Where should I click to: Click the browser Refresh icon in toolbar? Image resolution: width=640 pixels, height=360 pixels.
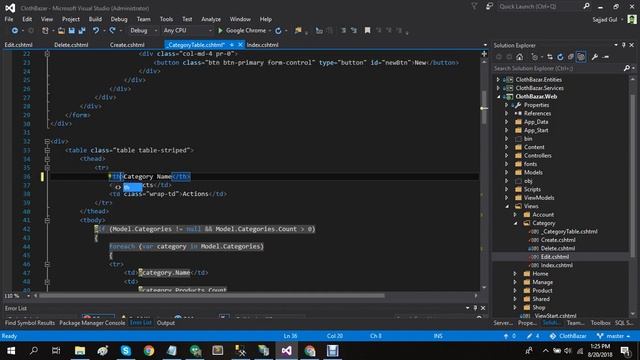click(278, 31)
